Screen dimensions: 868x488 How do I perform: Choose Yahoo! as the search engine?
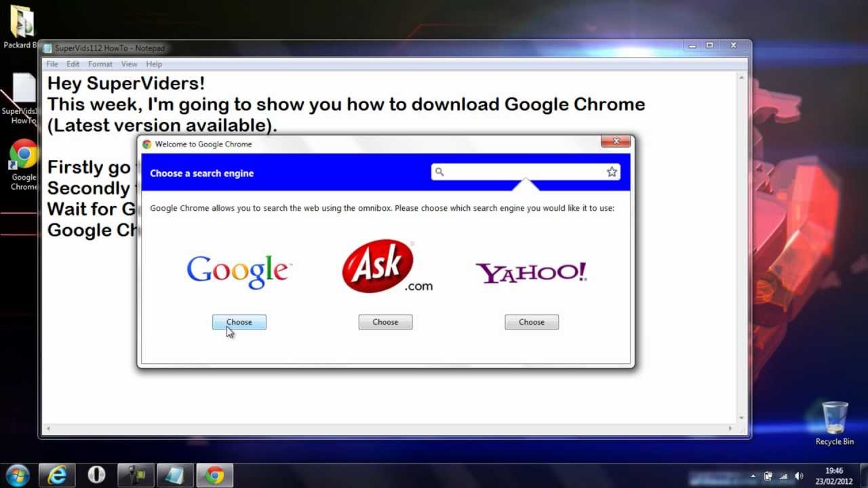[532, 322]
